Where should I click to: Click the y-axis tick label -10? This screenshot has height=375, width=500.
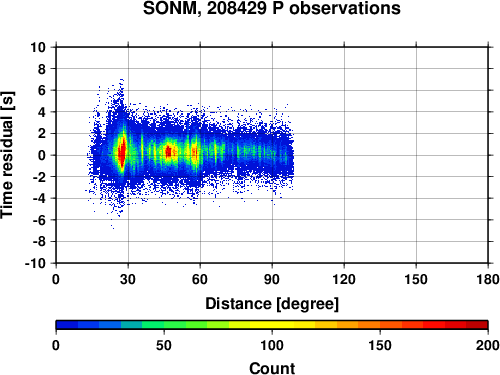35,263
